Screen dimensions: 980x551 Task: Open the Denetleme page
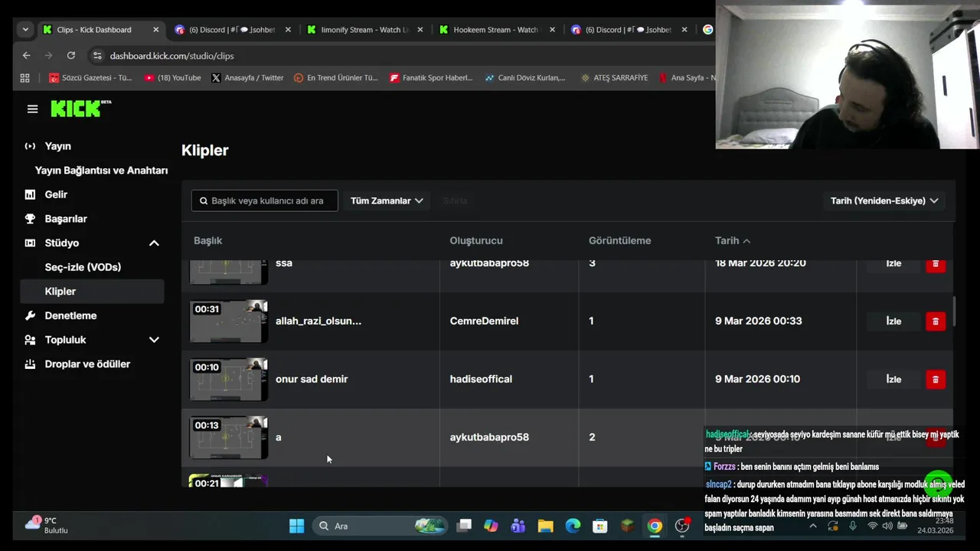click(70, 315)
